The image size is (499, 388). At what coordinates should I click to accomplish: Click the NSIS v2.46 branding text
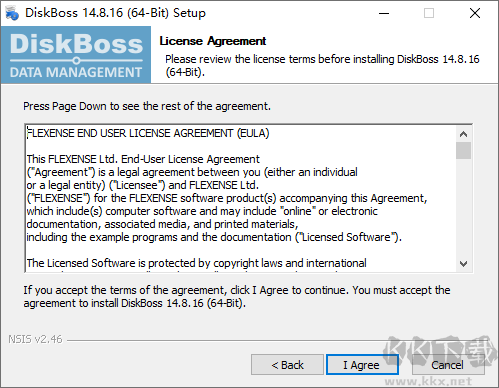coord(35,339)
